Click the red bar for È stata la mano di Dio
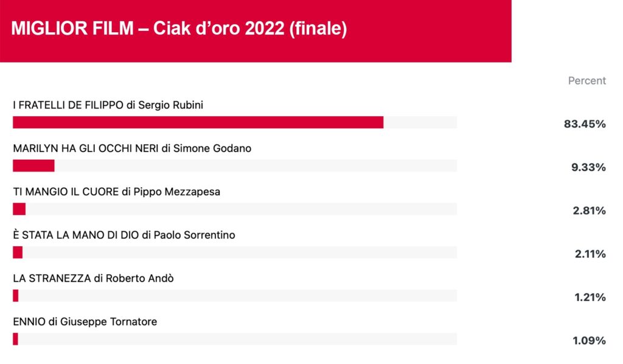The width and height of the screenshot is (623, 364). coord(18,252)
